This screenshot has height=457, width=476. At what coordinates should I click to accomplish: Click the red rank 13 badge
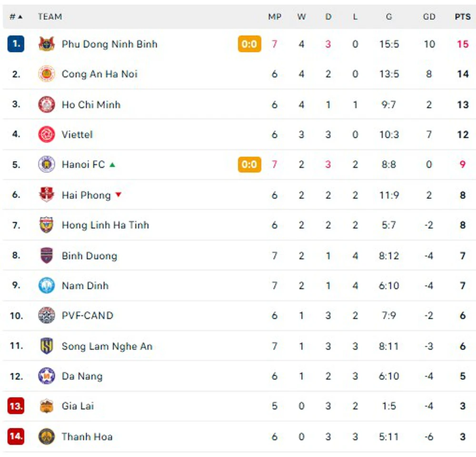click(x=16, y=407)
